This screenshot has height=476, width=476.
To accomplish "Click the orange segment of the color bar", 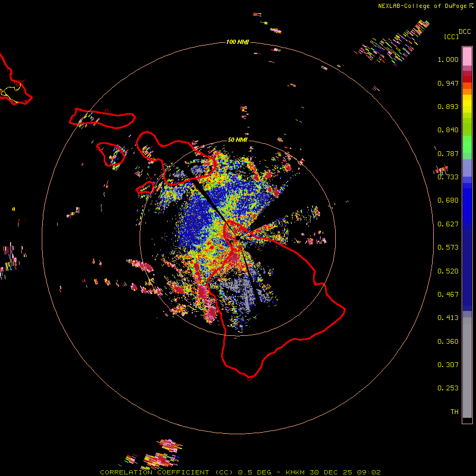I will tap(467, 89).
